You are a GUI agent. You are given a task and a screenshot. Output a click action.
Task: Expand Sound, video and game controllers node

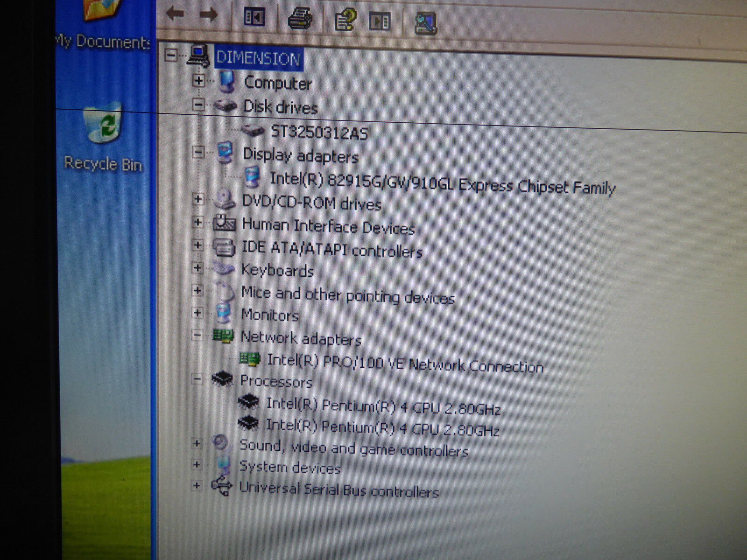(x=197, y=443)
